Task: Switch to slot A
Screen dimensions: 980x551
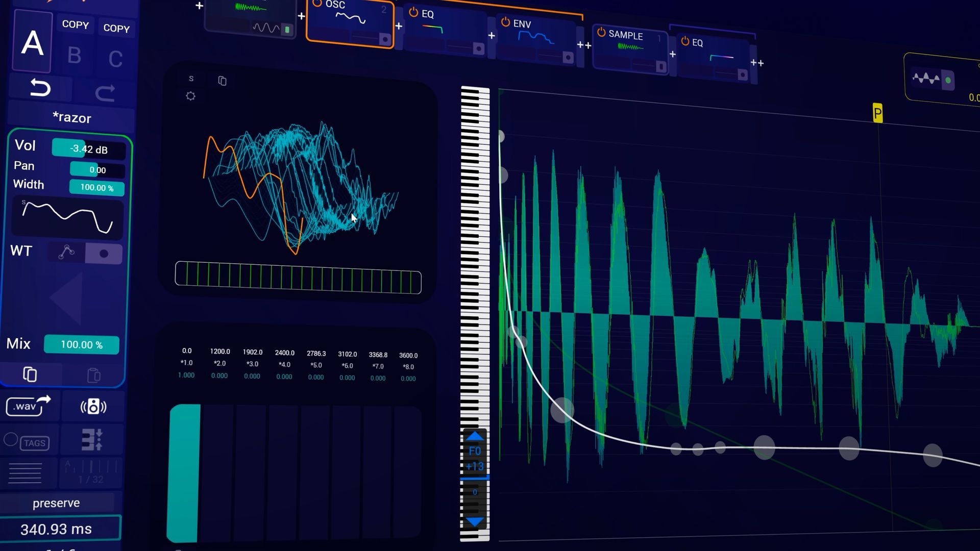Action: pyautogui.click(x=32, y=42)
